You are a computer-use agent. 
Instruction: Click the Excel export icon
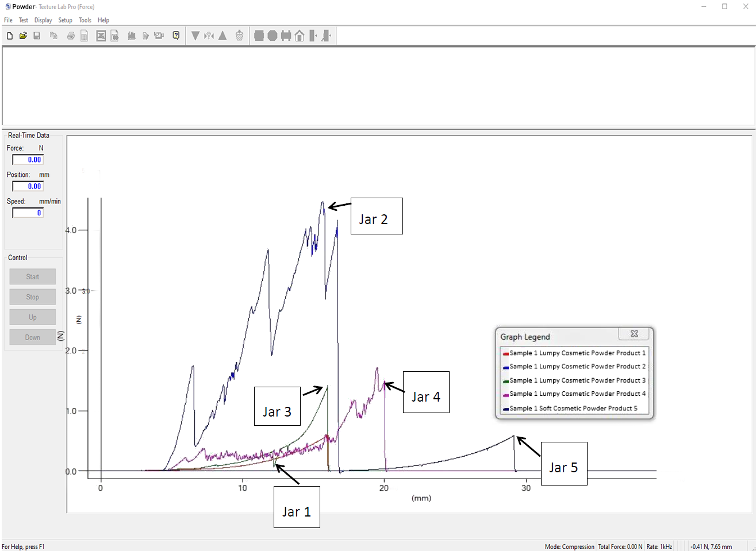point(101,36)
